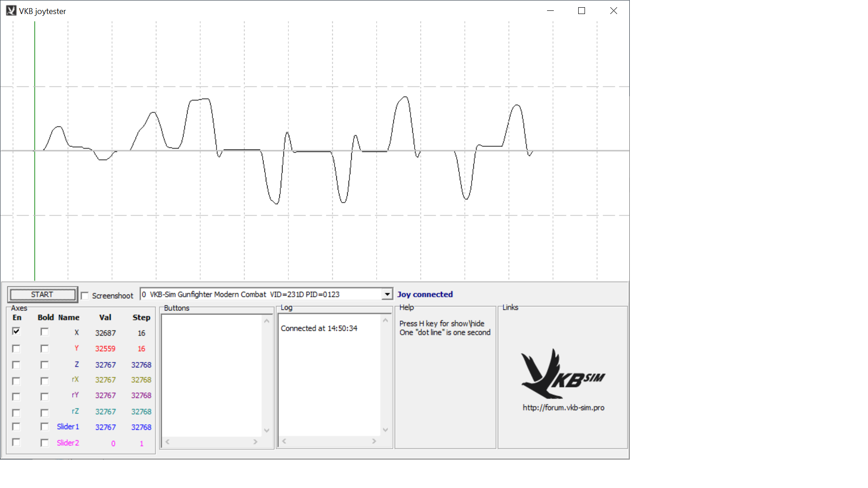This screenshot has height=488, width=868.
Task: Maximize the VKB joytester window
Action: coord(582,11)
